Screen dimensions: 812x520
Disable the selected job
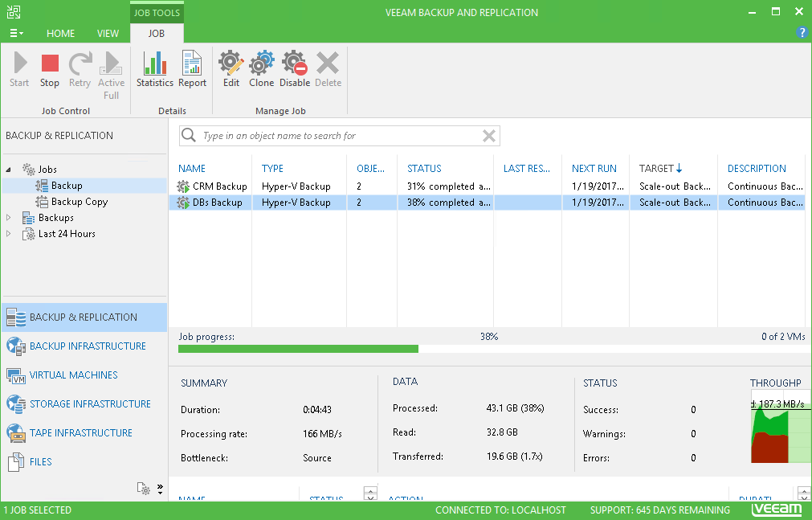(295, 69)
